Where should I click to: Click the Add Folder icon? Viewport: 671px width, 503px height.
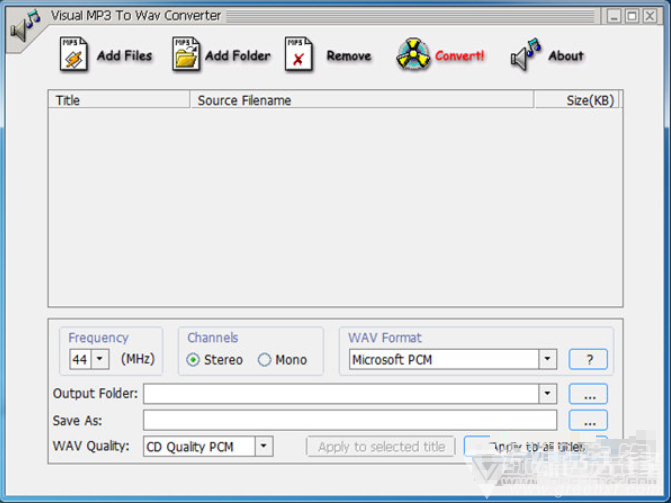(186, 54)
